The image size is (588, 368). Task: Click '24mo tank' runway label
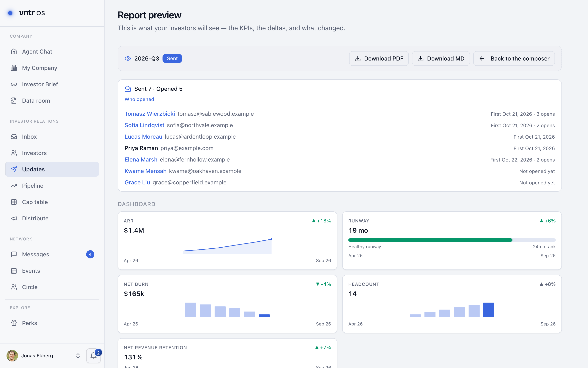coord(544,247)
